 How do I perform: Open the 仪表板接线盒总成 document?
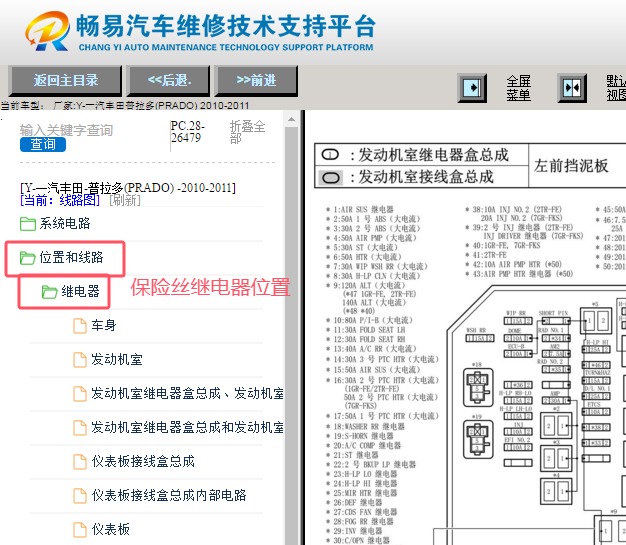(143, 461)
